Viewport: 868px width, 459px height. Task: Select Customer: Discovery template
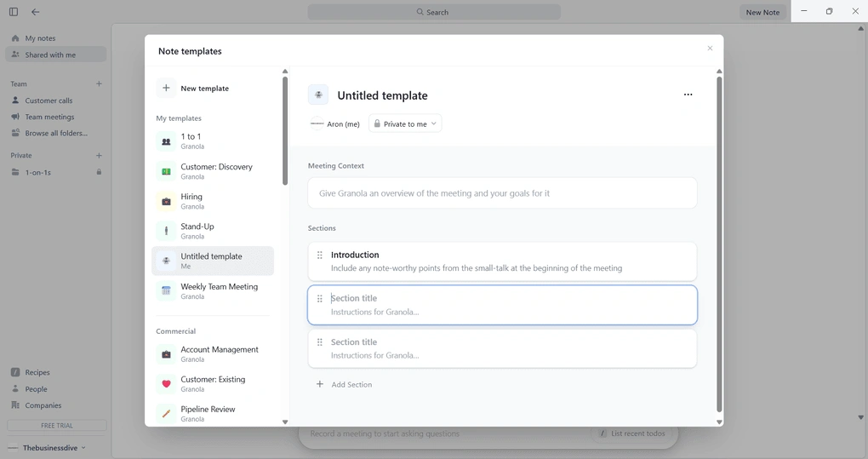pos(213,171)
